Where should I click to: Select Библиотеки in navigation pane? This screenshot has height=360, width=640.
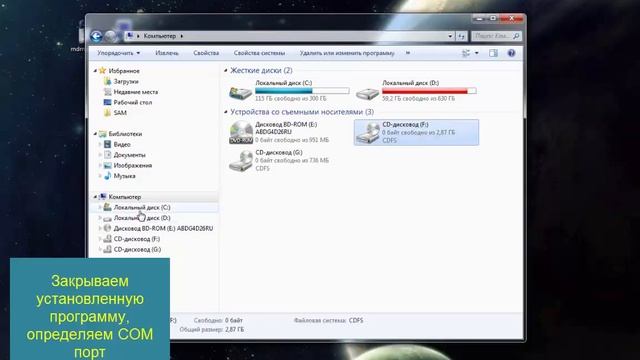click(125, 134)
